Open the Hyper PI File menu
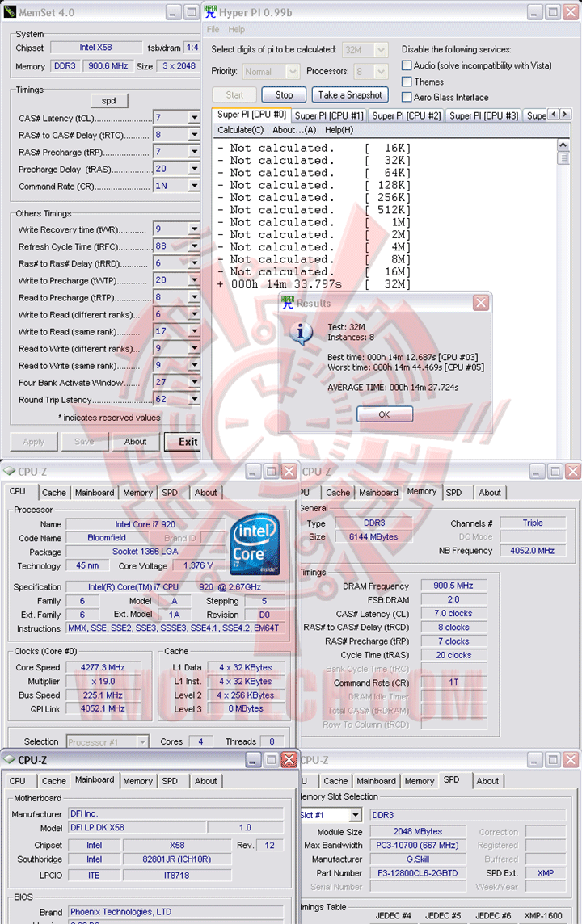This screenshot has width=582, height=924. tap(213, 29)
